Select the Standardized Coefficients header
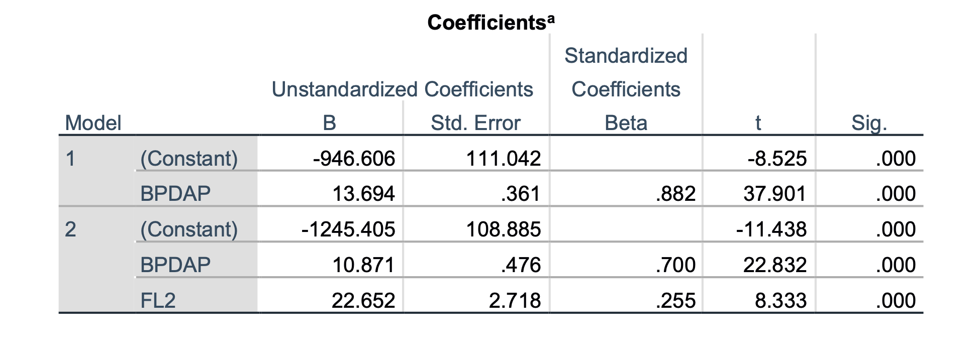980x364 pixels. [x=626, y=72]
